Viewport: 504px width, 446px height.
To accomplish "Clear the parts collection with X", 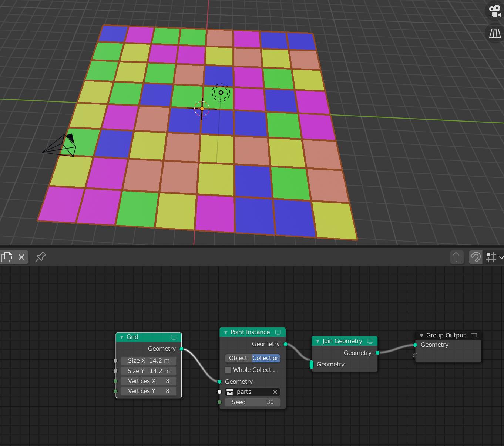I will [x=275, y=392].
